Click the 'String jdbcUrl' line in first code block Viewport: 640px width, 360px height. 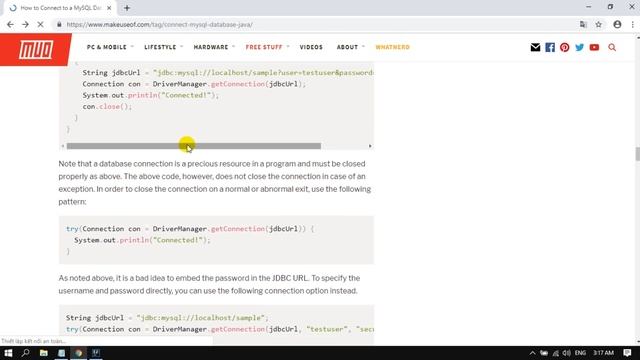pyautogui.click(x=228, y=73)
